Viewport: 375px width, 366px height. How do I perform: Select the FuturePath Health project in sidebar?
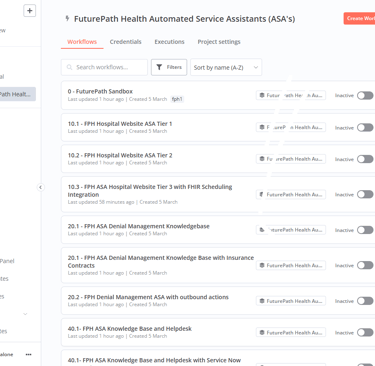(18, 94)
